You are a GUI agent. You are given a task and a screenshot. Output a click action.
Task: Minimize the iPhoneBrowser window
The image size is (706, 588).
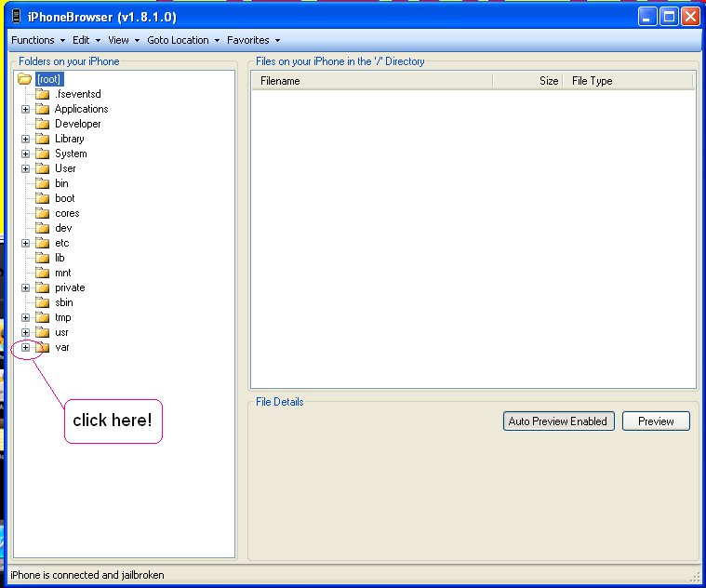click(x=647, y=17)
